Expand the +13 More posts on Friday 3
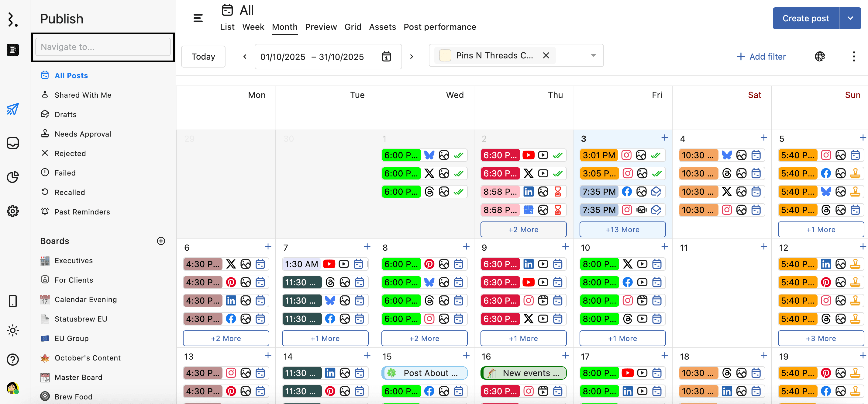This screenshot has width=868, height=404. click(x=622, y=229)
